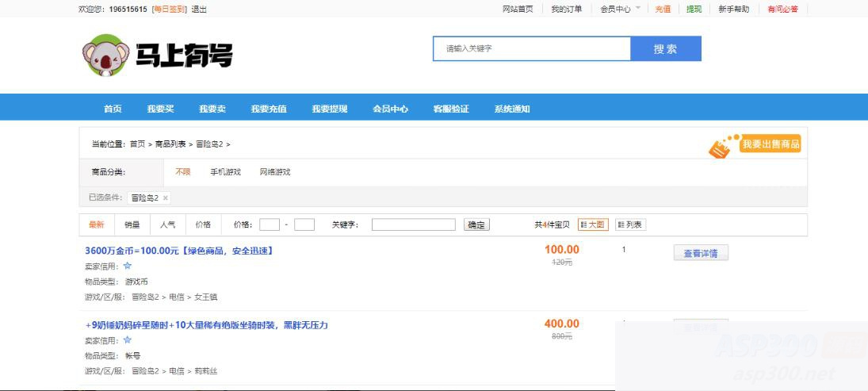This screenshot has width=868, height=391.
Task: Click the seller credit star on first listing
Action: click(x=128, y=266)
